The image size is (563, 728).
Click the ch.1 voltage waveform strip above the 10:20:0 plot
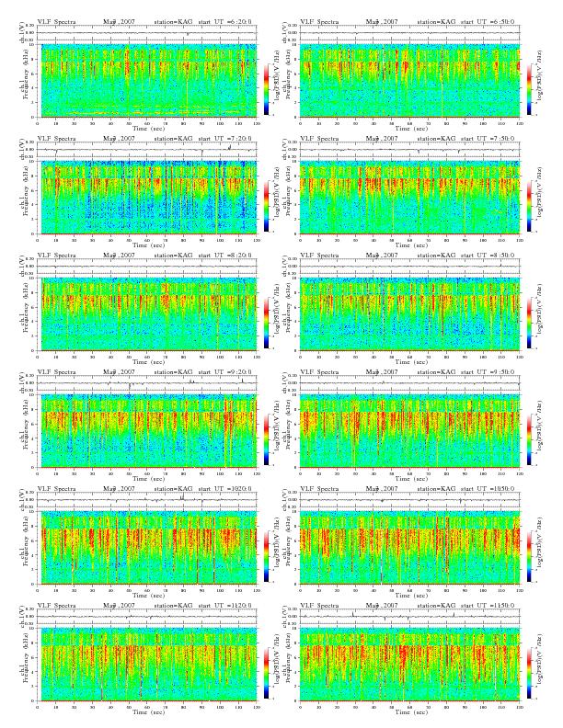point(147,500)
